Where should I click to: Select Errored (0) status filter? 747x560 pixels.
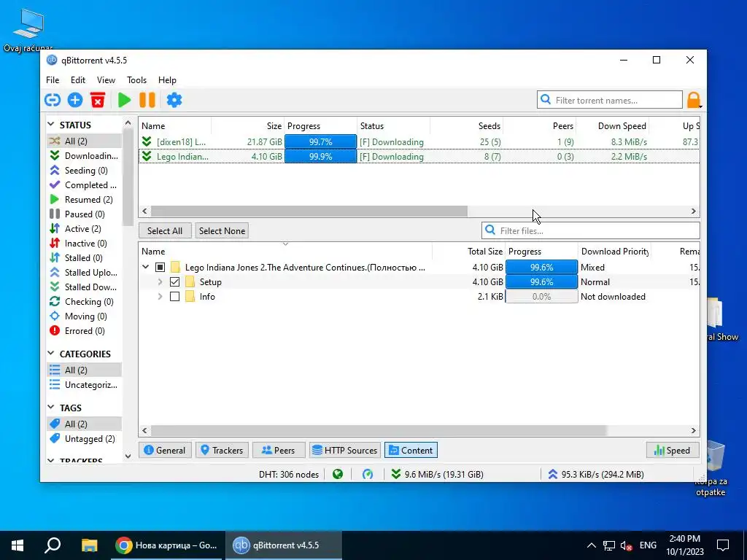(84, 331)
